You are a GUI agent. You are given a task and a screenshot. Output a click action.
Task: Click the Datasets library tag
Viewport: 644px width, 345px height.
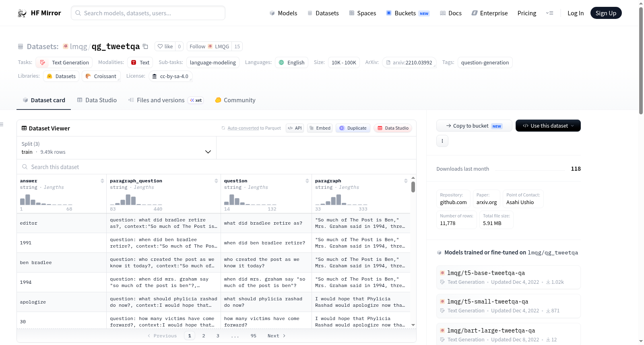61,76
